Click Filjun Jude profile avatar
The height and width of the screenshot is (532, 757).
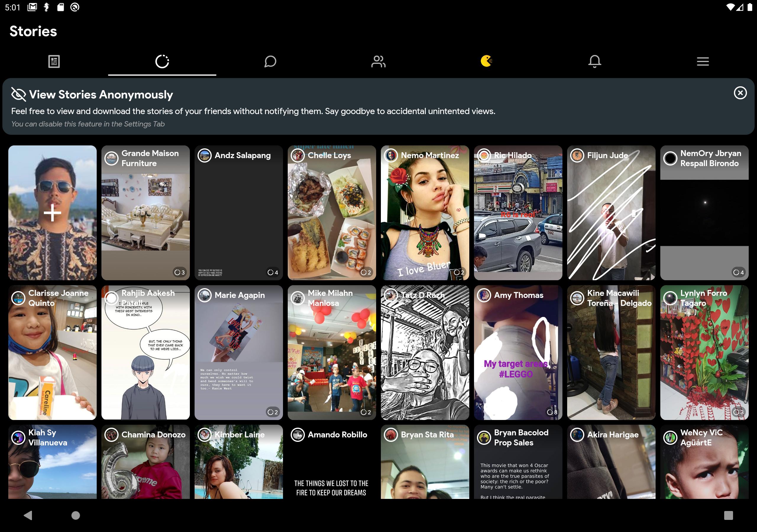coord(577,155)
